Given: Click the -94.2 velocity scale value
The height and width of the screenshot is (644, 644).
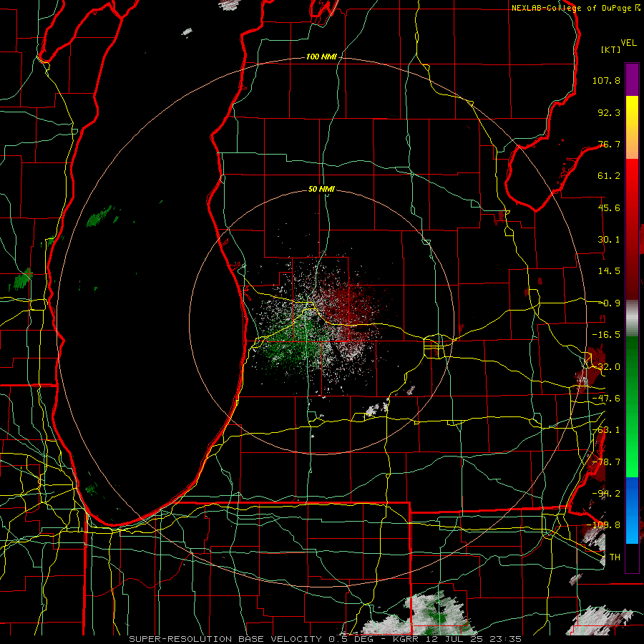Looking at the screenshot, I should (606, 493).
